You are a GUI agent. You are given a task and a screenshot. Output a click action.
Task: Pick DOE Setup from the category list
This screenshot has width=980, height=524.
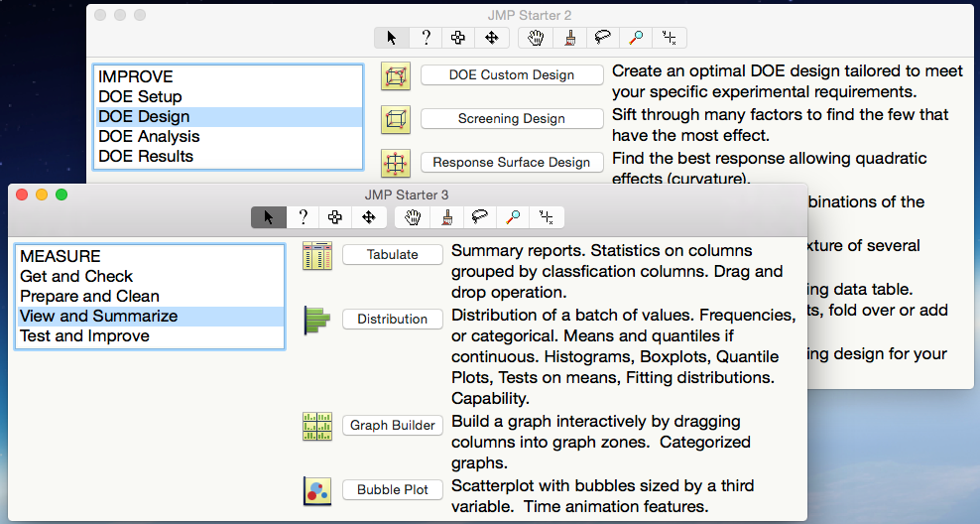pyautogui.click(x=140, y=96)
